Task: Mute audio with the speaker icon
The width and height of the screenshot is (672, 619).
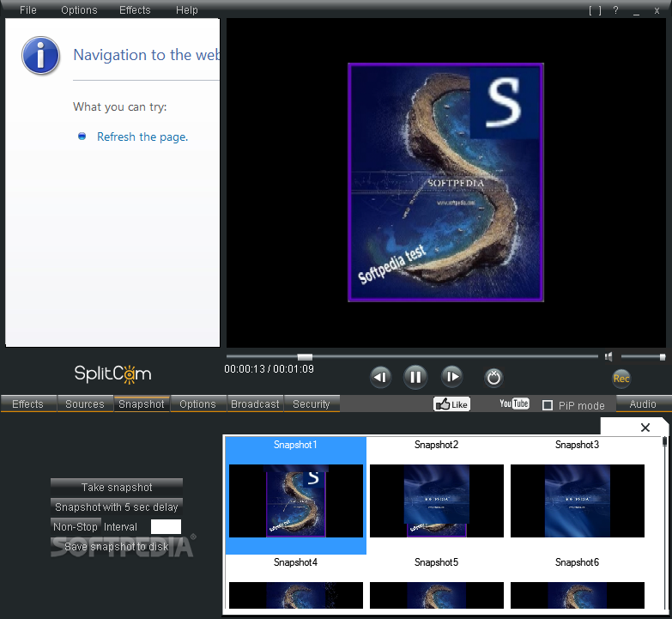Action: (608, 356)
